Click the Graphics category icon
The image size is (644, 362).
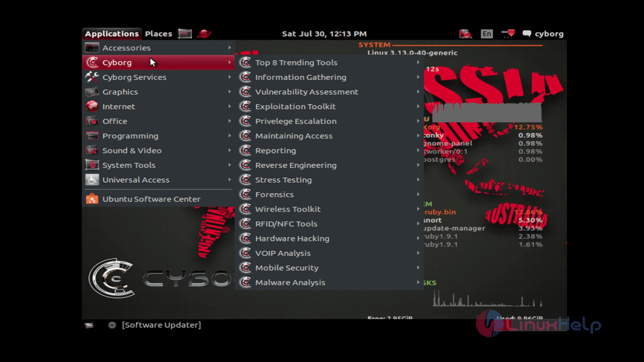pos(92,92)
